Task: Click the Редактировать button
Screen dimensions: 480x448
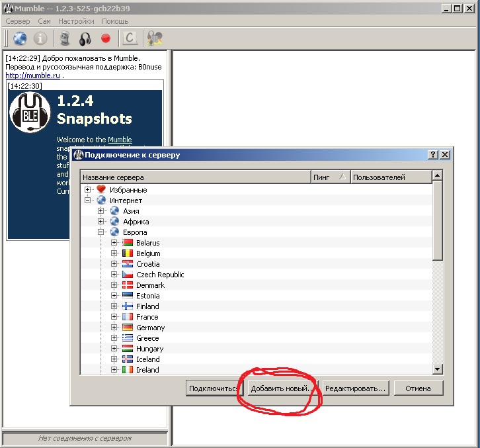Action: (x=356, y=388)
